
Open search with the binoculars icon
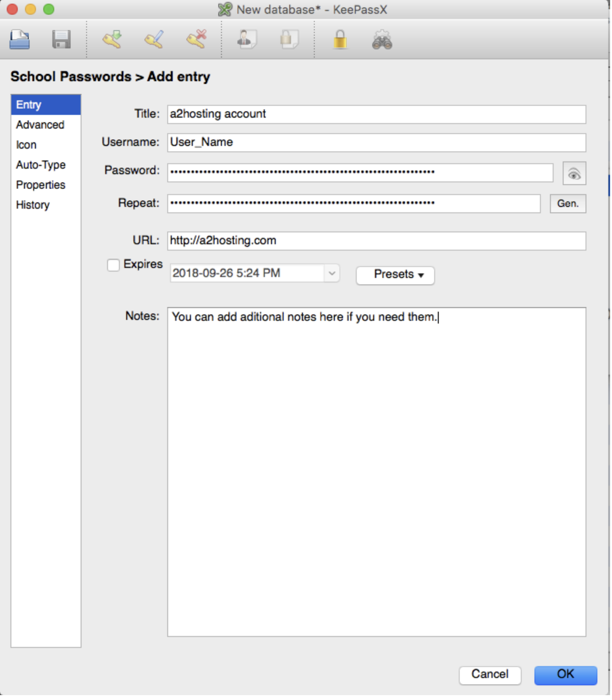tap(382, 40)
